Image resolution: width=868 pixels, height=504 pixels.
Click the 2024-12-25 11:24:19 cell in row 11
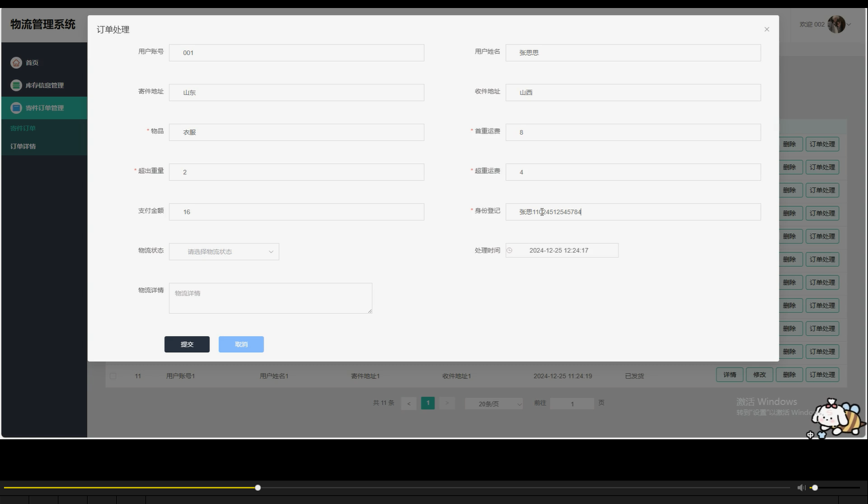[563, 376]
